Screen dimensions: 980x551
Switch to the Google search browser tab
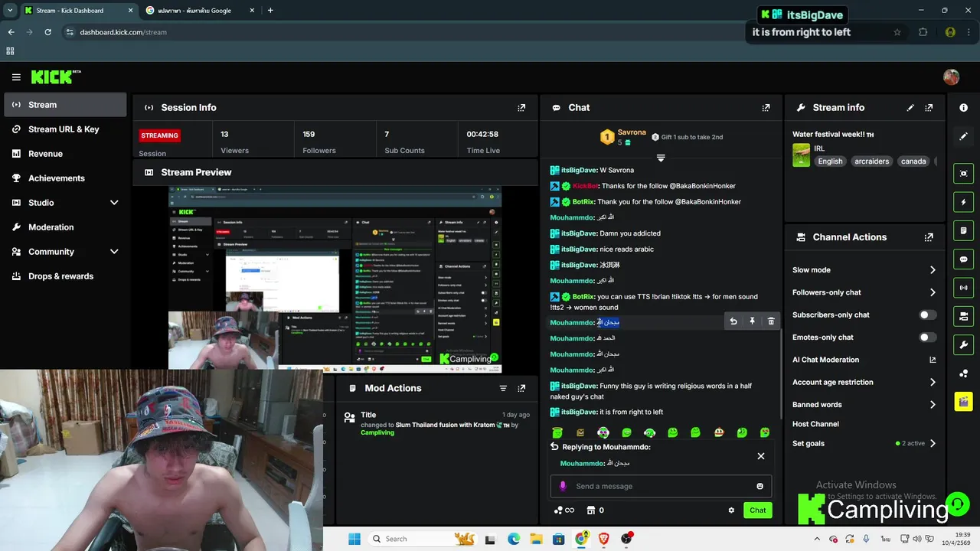pos(199,11)
